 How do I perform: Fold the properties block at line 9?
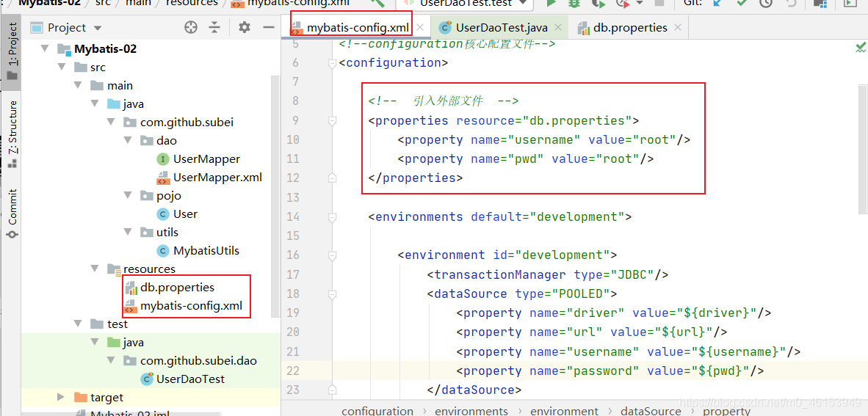point(332,120)
